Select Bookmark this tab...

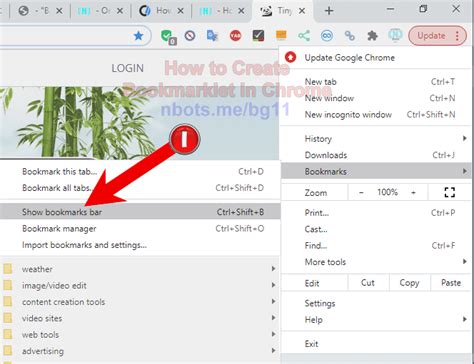tap(140, 172)
